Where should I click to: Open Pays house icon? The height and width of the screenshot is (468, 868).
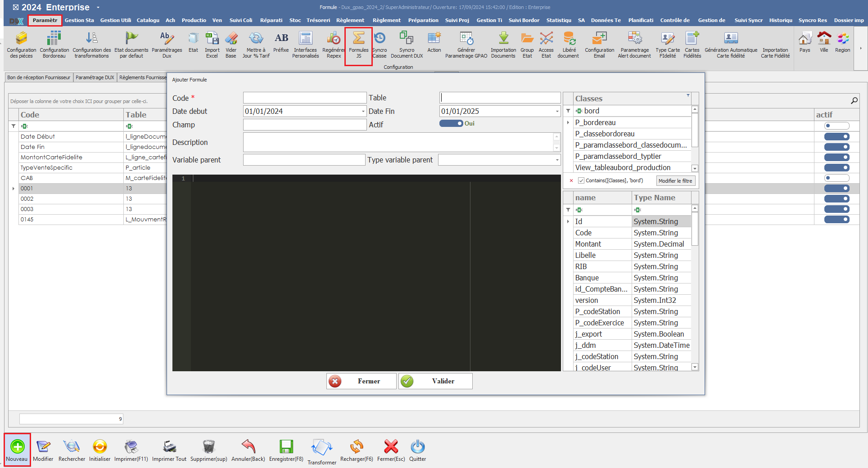click(x=805, y=43)
